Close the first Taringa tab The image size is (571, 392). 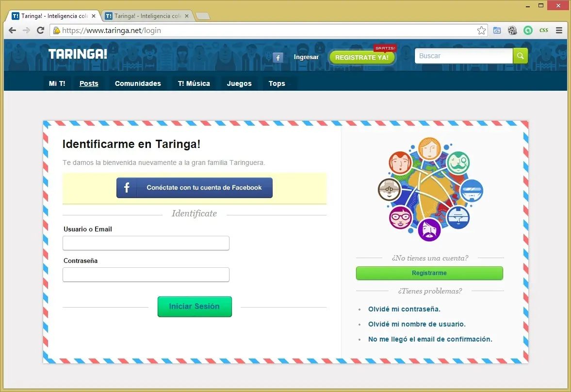tap(94, 16)
